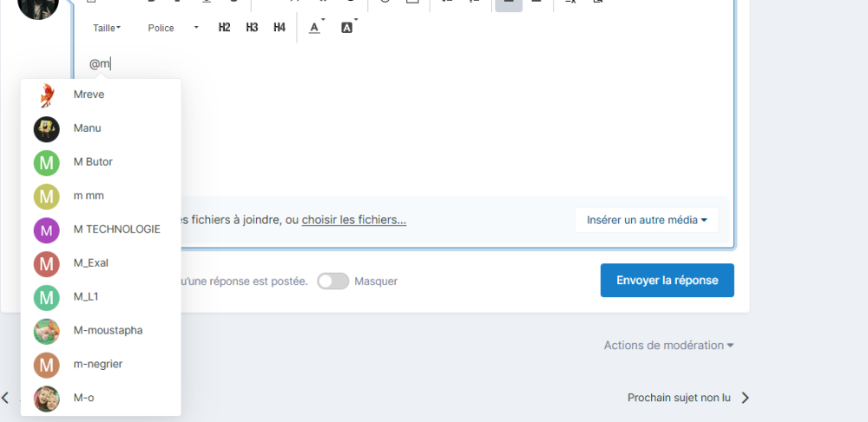Apply H4 heading format
The width and height of the screenshot is (868, 422).
[279, 28]
